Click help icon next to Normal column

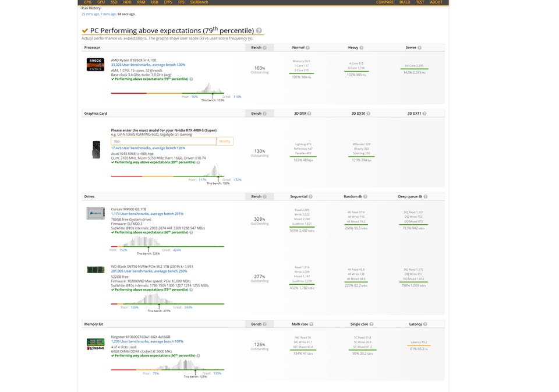point(307,47)
